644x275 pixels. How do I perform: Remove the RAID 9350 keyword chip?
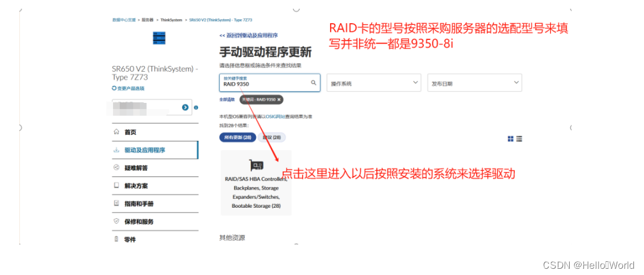point(279,99)
